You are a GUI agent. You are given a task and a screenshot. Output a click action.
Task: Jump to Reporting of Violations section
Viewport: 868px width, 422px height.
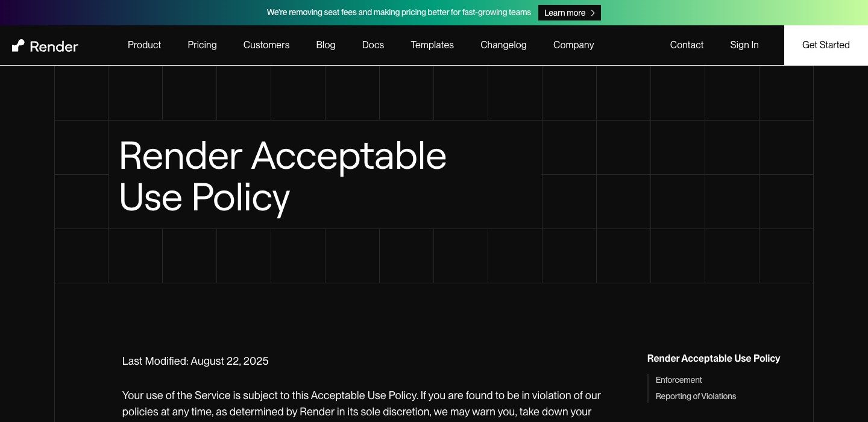click(696, 396)
